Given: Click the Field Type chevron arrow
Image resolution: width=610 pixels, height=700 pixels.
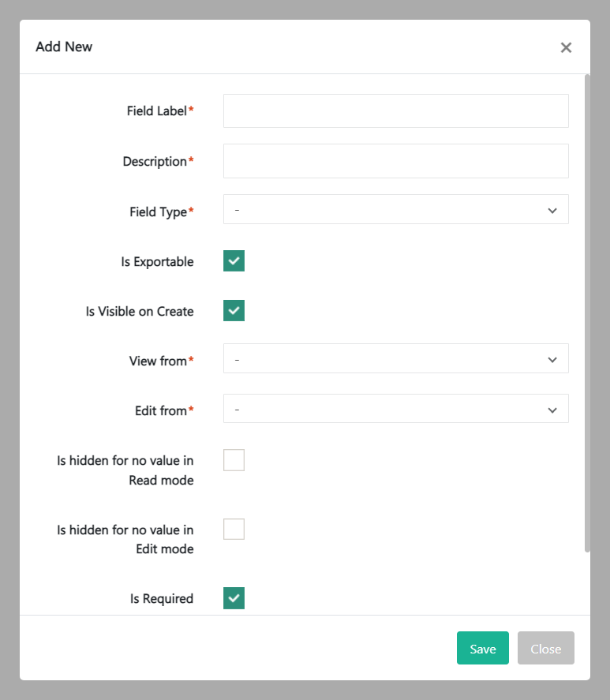Looking at the screenshot, I should click(x=552, y=211).
